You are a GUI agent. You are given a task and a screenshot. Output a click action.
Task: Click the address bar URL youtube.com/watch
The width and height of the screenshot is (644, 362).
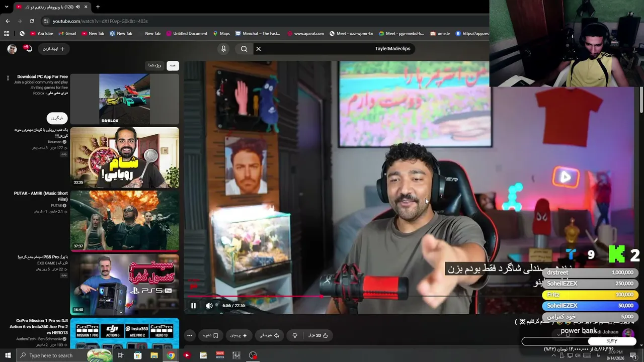tap(100, 21)
